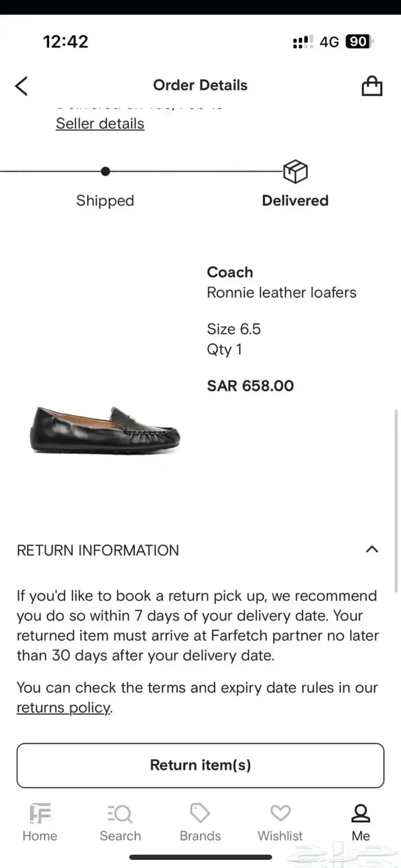Collapse the Return Information chevron
This screenshot has width=401, height=868.
pos(372,549)
